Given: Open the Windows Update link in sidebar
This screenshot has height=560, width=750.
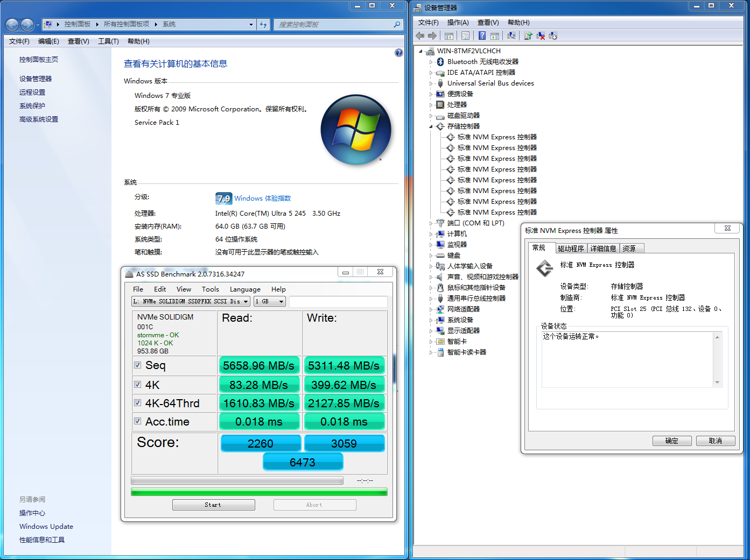Looking at the screenshot, I should 46,527.
